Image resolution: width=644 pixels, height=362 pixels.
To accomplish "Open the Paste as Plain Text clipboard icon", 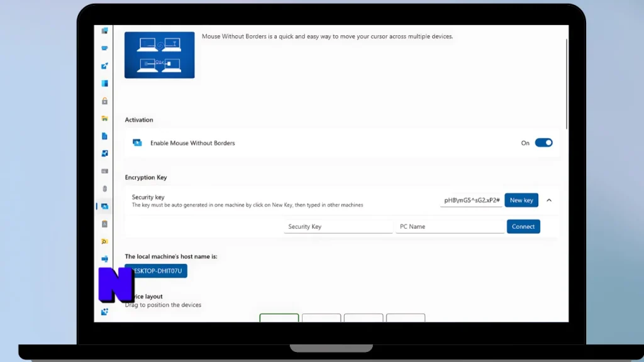I will (x=105, y=224).
